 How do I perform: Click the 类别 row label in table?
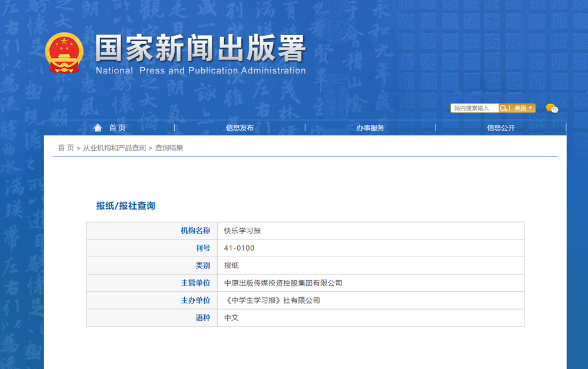203,265
